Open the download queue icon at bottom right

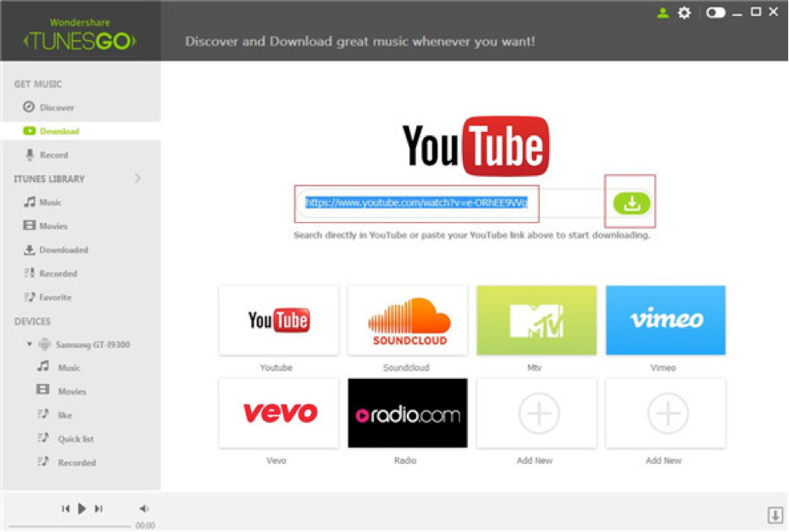point(775,515)
